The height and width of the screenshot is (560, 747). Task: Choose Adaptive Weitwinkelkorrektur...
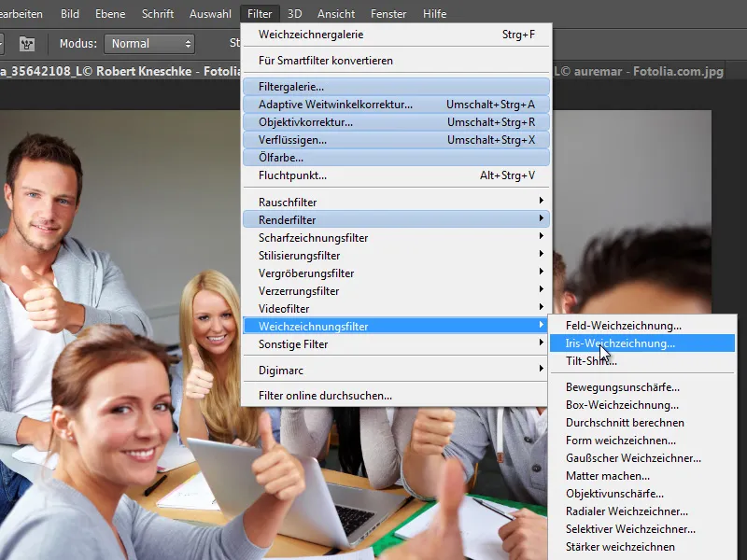396,105
